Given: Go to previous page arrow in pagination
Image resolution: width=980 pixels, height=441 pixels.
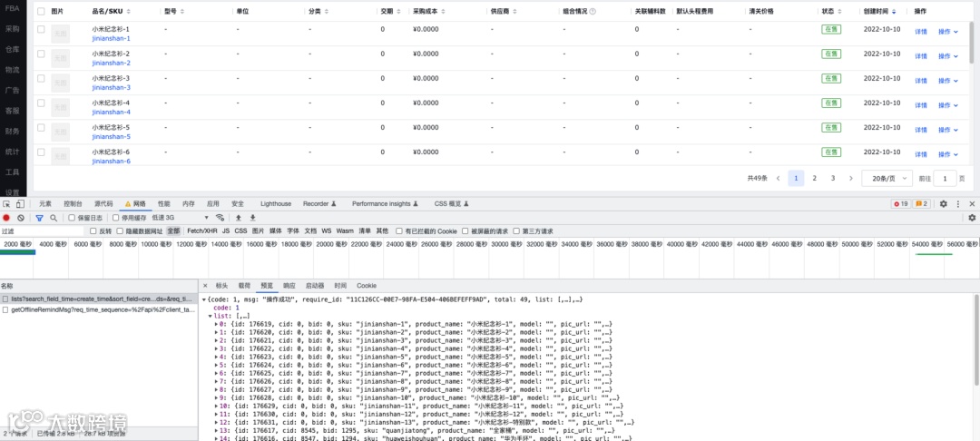Looking at the screenshot, I should coord(779,178).
